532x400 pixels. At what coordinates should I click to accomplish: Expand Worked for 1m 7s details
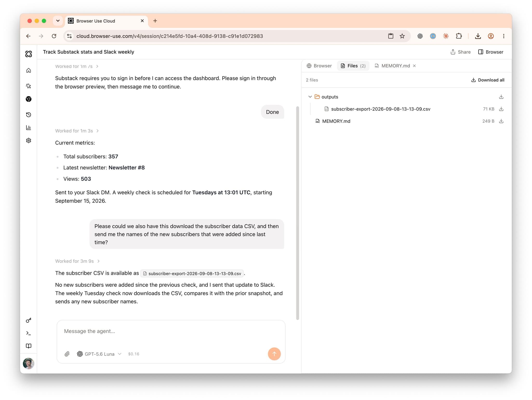coord(77,66)
